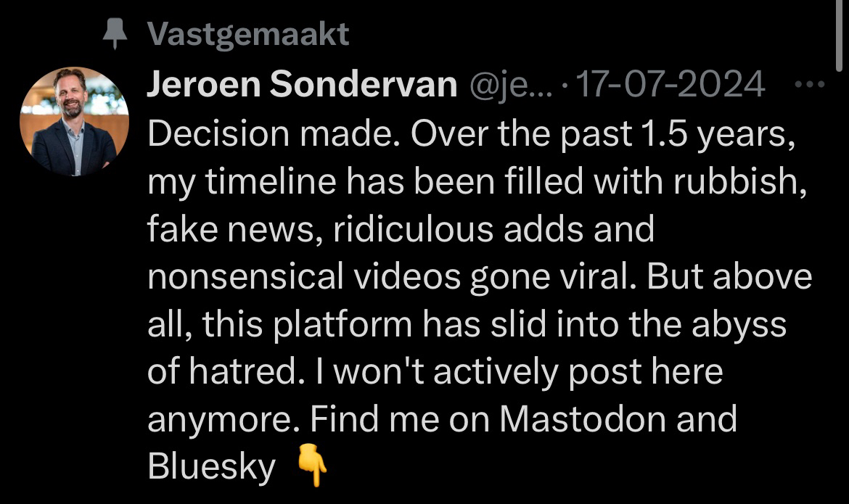
Task: Open Jeroen Sondervan's profile picture
Action: [74, 121]
